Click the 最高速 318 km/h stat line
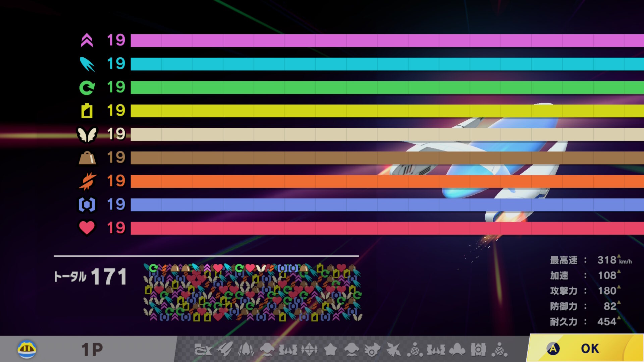This screenshot has height=362, width=644. pyautogui.click(x=590, y=260)
